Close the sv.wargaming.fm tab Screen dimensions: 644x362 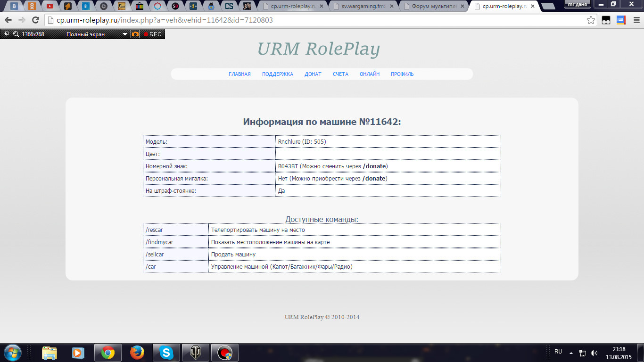(392, 7)
